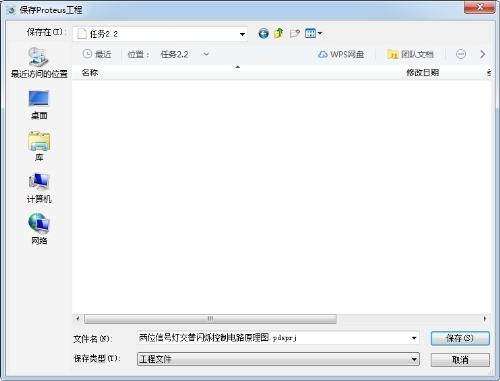Select Desktop in the places bar
Screen dimensions: 500x381
point(39,105)
